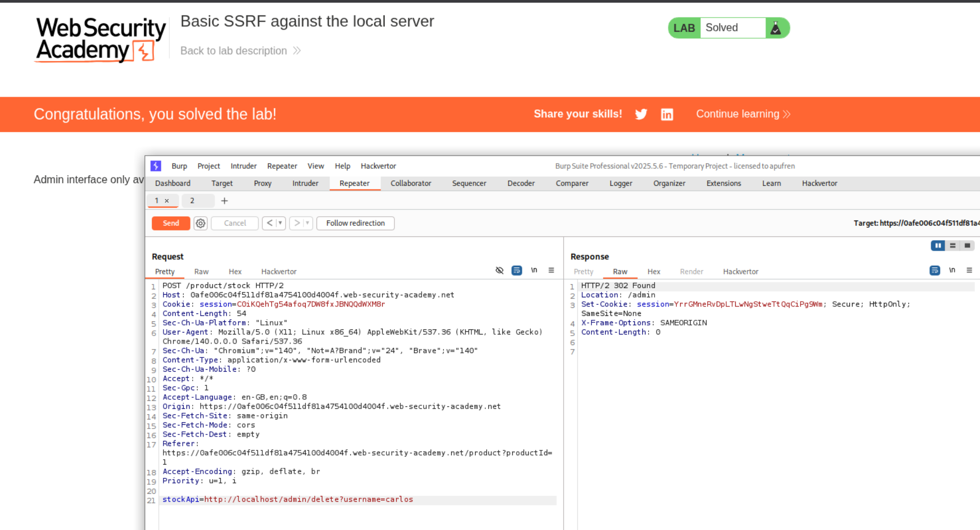Share your skills via the LinkedIn icon
The height and width of the screenshot is (530, 980).
tap(667, 114)
